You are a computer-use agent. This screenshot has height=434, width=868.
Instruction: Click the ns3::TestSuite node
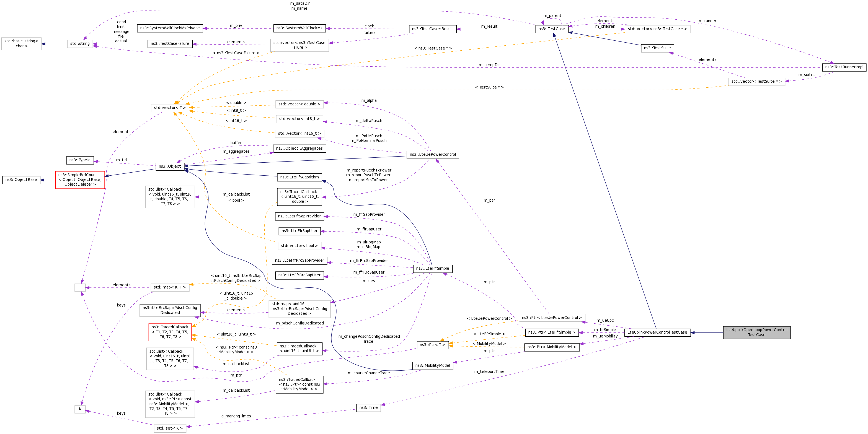pyautogui.click(x=657, y=48)
